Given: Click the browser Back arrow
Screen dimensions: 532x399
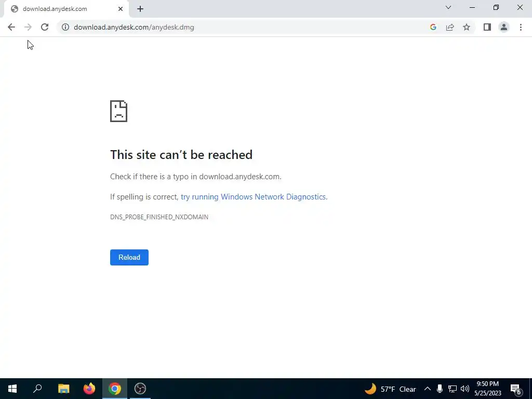Looking at the screenshot, I should coord(11,27).
